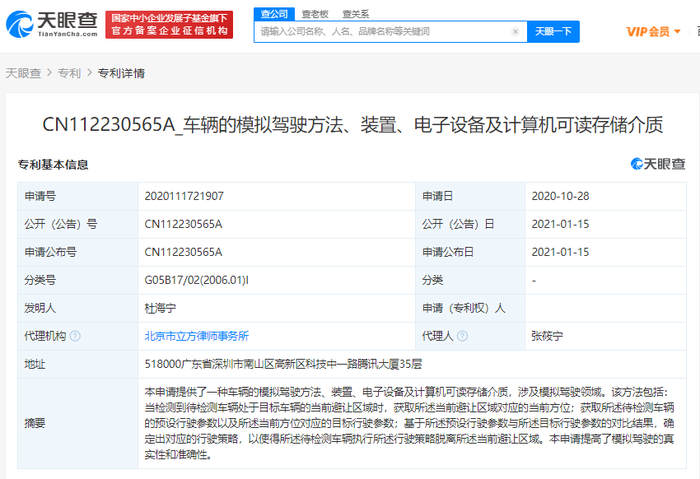Click the 申请号 row label

pos(40,196)
